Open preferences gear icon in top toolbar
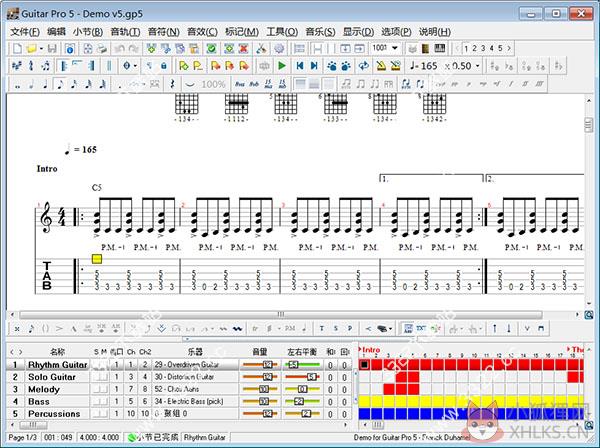Viewport: 600px width, 448px height. coord(279,49)
